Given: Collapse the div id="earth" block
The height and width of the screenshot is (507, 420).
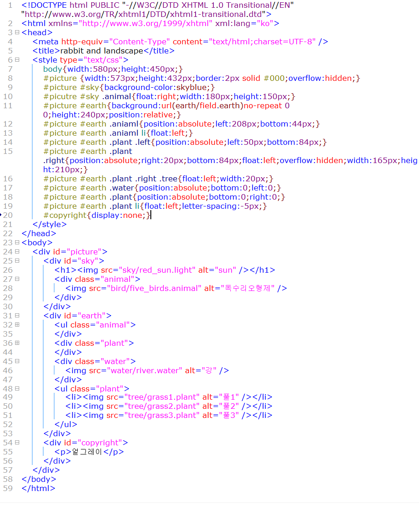Looking at the screenshot, I should click(x=17, y=316).
